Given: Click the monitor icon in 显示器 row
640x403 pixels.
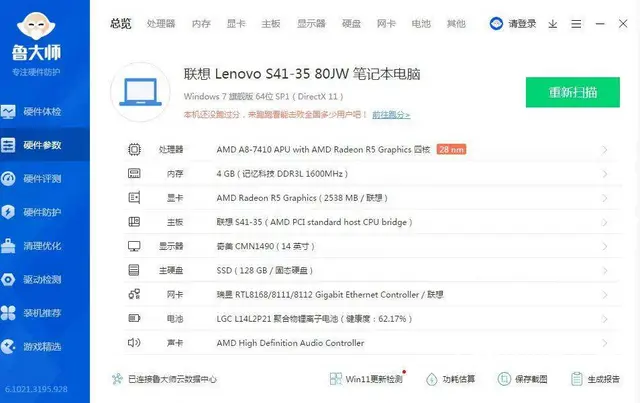Looking at the screenshot, I should coord(134,246).
